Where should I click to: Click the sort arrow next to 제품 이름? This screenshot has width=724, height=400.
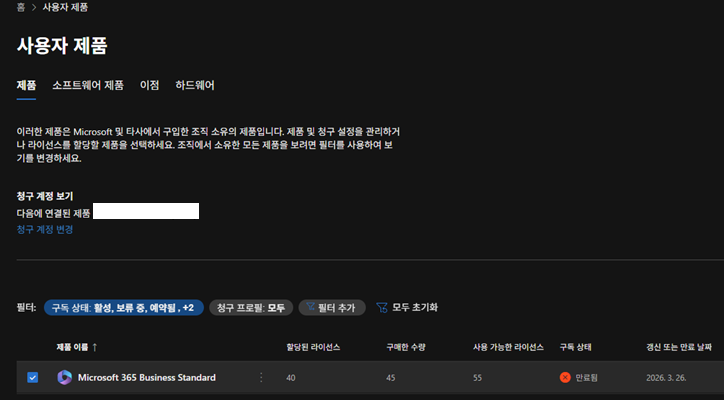pyautogui.click(x=95, y=347)
